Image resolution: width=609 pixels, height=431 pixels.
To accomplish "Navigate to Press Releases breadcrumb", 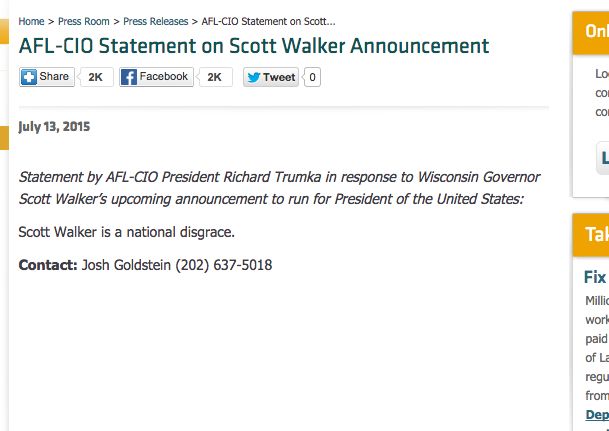I will (154, 21).
